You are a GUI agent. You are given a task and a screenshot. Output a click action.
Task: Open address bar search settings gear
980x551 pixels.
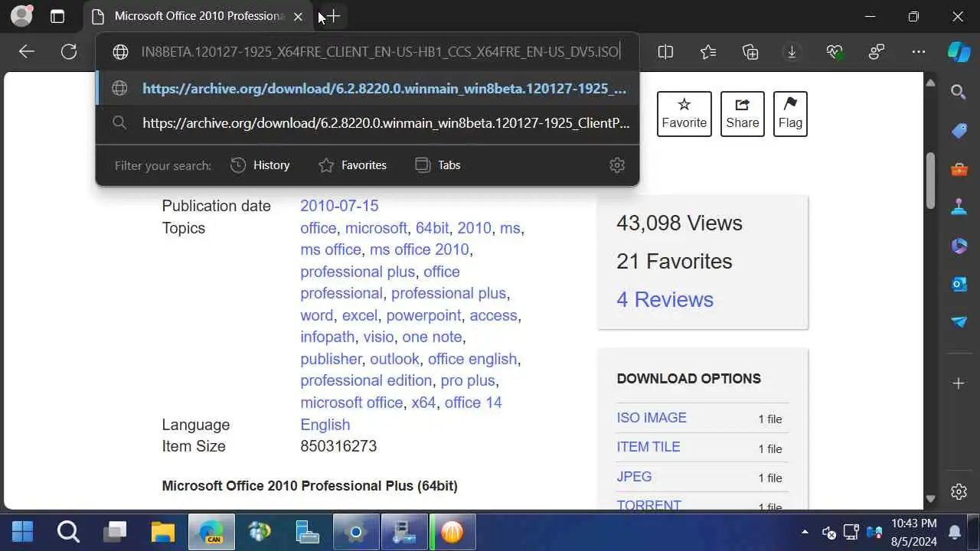(x=617, y=165)
